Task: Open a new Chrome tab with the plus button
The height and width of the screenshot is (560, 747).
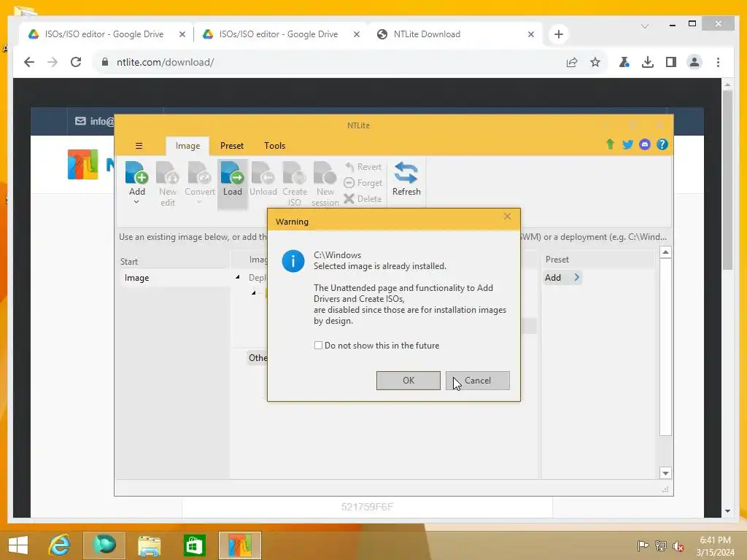Action: pyautogui.click(x=558, y=34)
